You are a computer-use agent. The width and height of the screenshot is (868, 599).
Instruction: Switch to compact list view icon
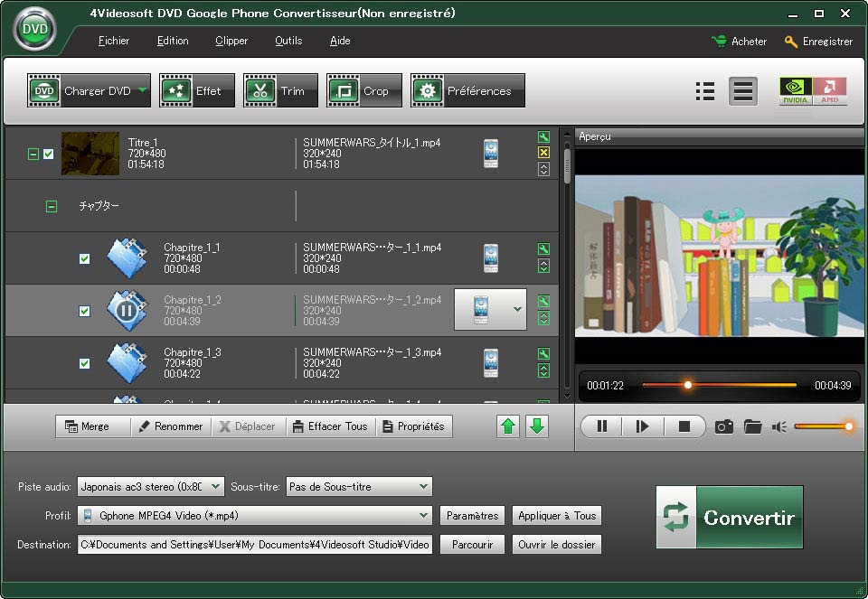tap(704, 91)
